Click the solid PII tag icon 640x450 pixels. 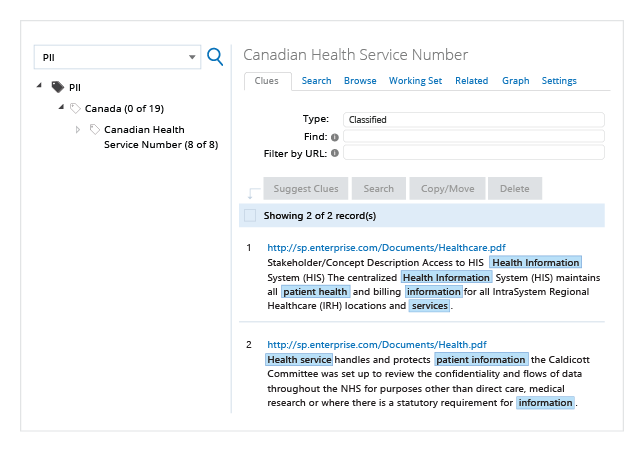[58, 87]
